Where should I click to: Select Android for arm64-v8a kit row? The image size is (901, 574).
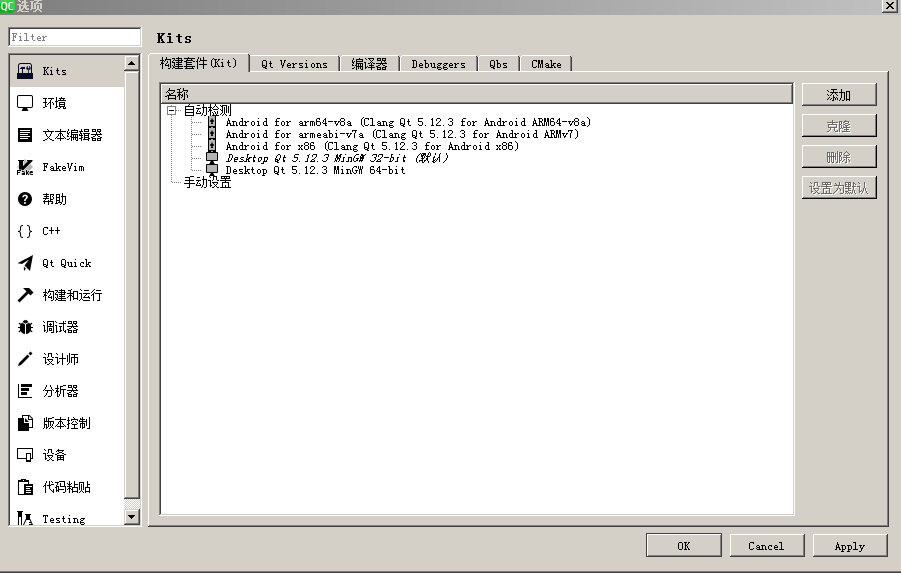point(408,122)
